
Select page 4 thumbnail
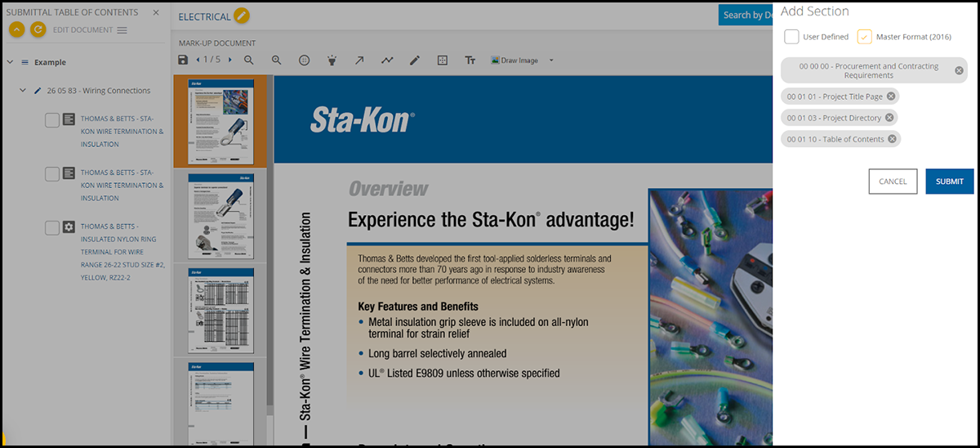(220, 403)
